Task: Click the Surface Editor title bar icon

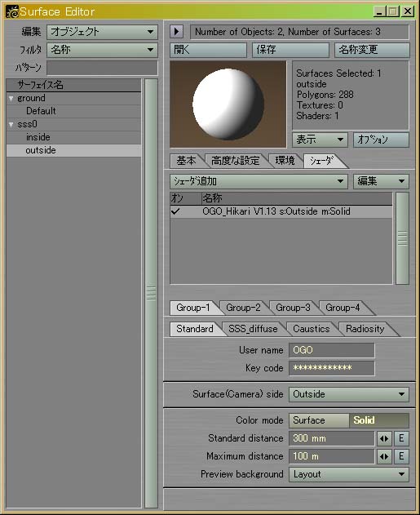Action: pyautogui.click(x=12, y=11)
